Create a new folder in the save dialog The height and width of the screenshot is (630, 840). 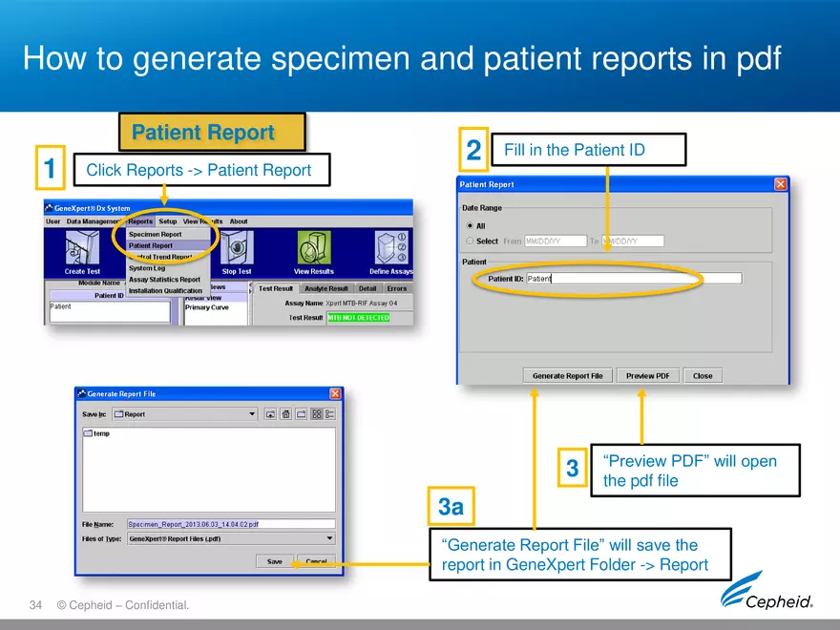(x=302, y=414)
